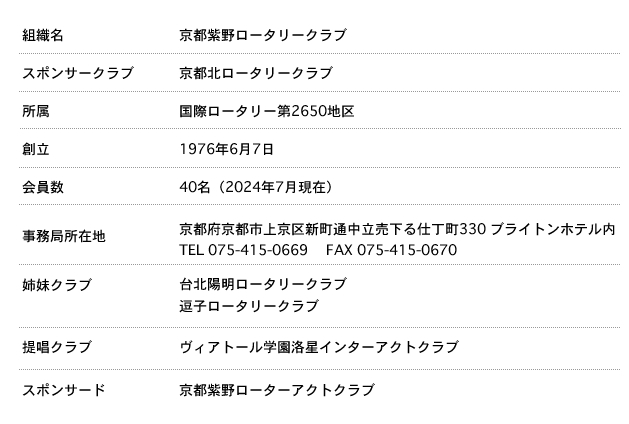Click the founding date 1976年6月7日
Image resolution: width=629 pixels, height=424 pixels.
click(227, 149)
